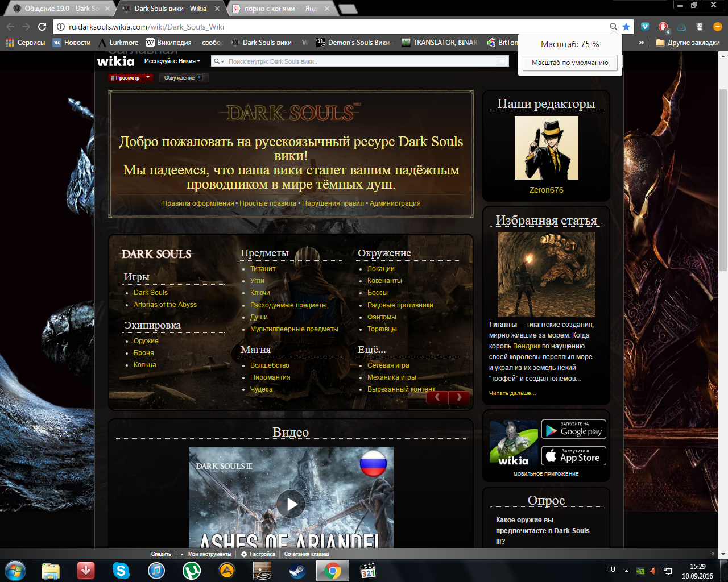Click Следить in the bottom toolbar
Viewport: 728px width, 582px height.
[161, 554]
